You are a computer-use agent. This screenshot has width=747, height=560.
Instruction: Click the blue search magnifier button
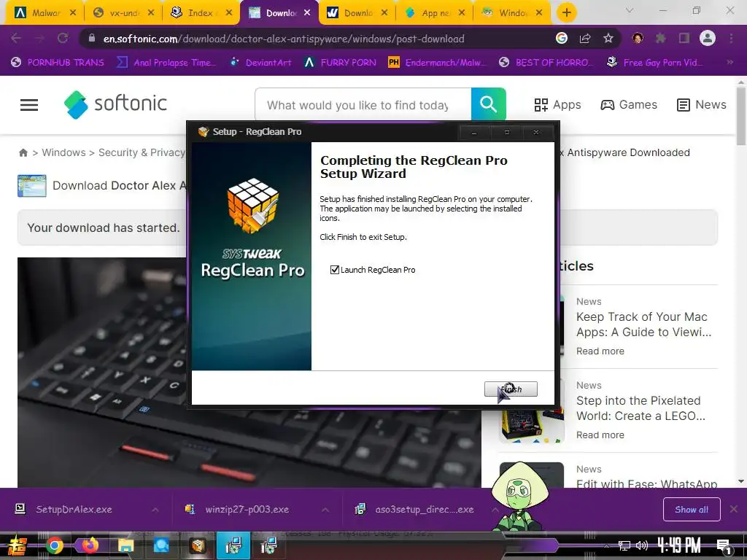click(488, 104)
